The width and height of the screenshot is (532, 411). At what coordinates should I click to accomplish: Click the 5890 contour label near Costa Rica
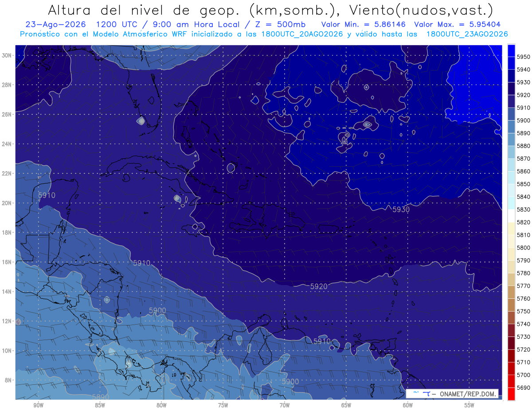[100, 397]
